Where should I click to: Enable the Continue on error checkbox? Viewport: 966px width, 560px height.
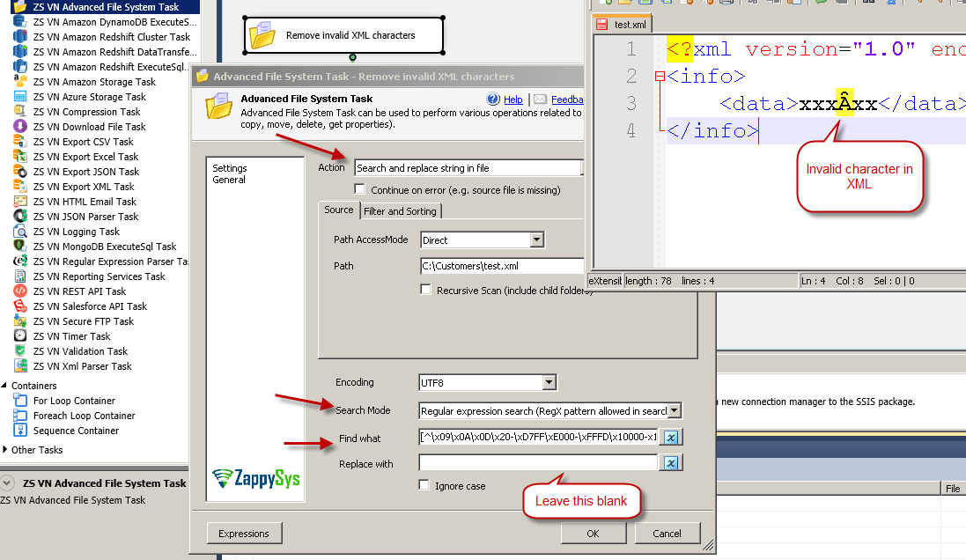tap(359, 188)
